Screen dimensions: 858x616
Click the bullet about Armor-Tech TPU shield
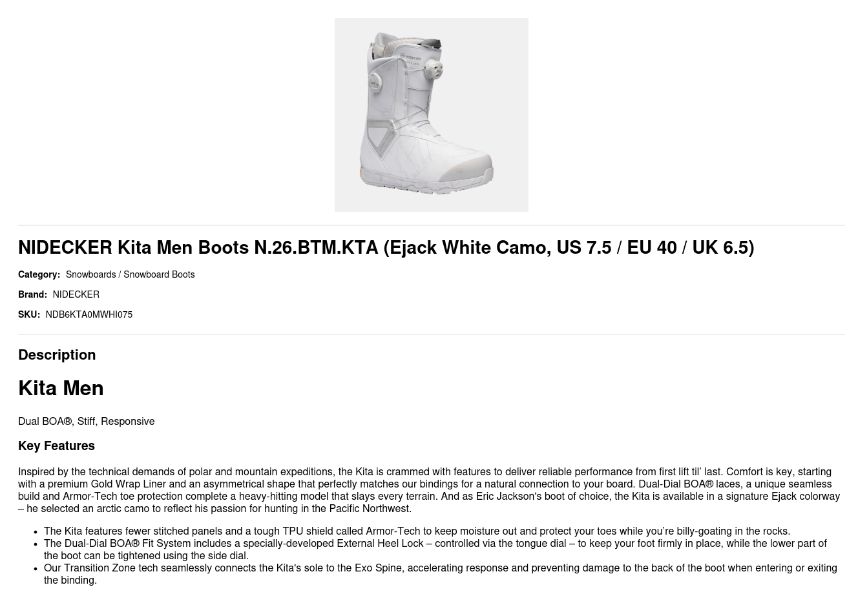click(417, 531)
